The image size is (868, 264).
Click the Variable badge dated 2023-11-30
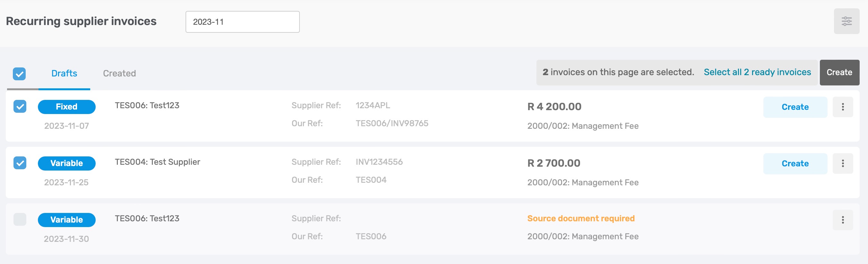[x=67, y=219]
